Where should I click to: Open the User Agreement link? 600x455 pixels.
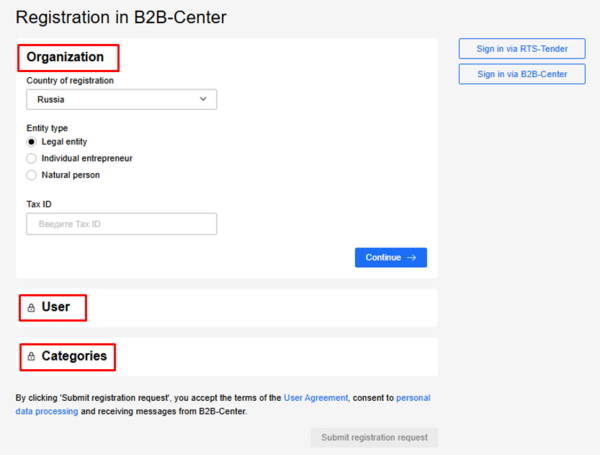(316, 398)
